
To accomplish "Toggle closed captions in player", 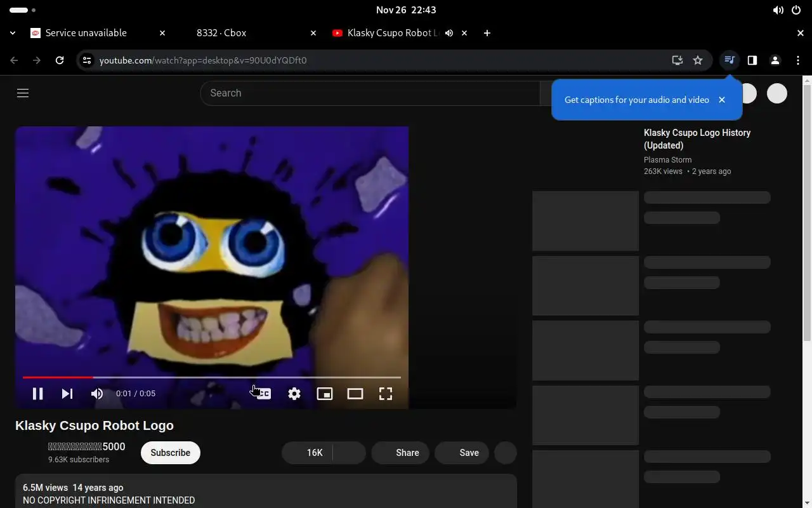I will (263, 394).
